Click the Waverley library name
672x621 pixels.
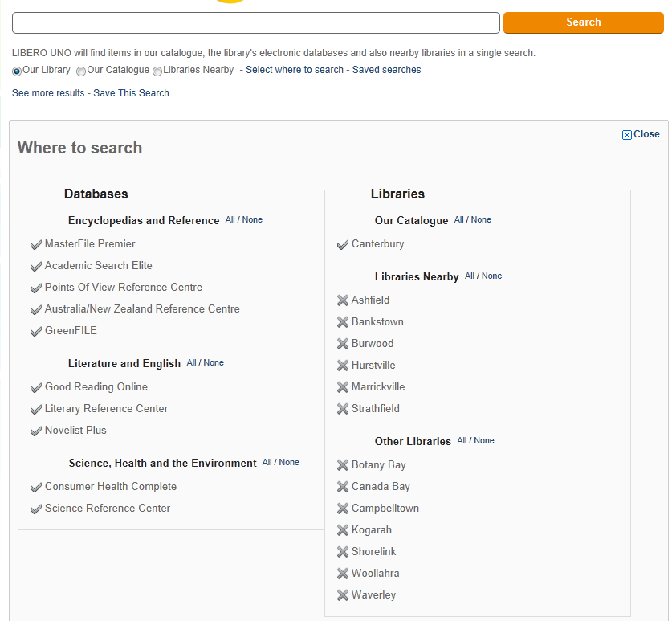[373, 595]
